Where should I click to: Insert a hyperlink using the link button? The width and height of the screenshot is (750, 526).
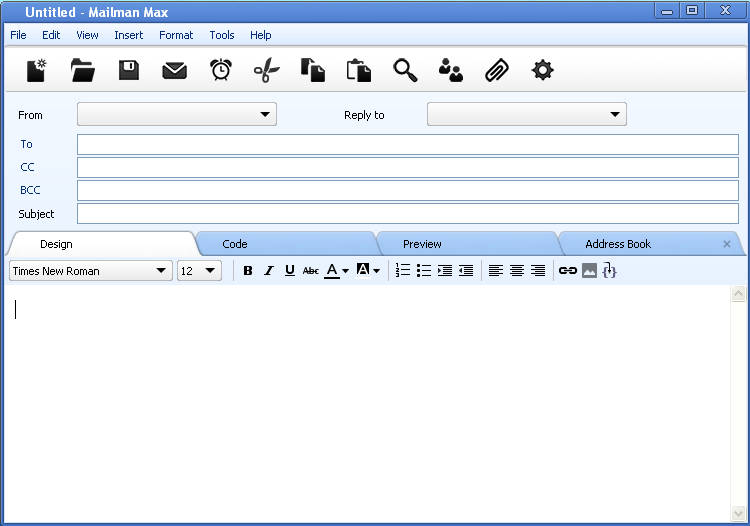tap(568, 271)
